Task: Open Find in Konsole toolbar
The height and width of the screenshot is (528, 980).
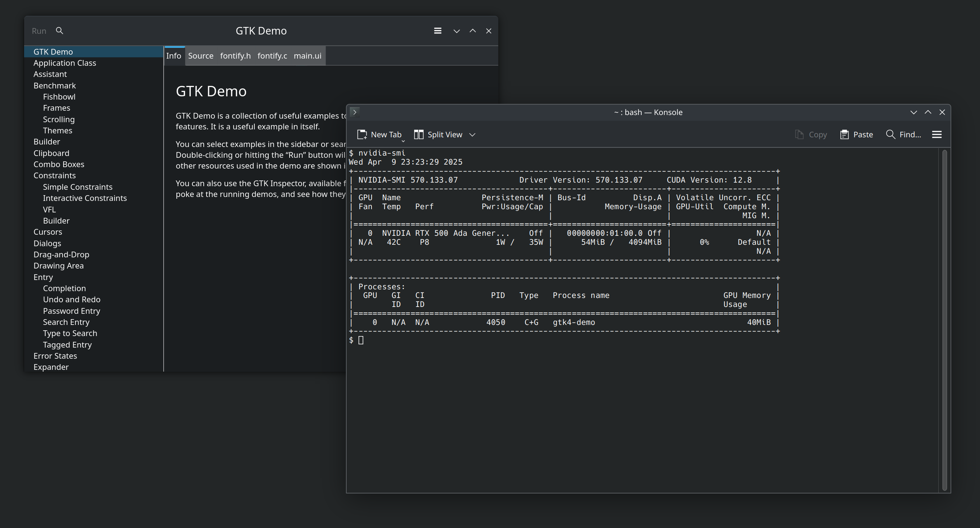Action: [x=903, y=134]
